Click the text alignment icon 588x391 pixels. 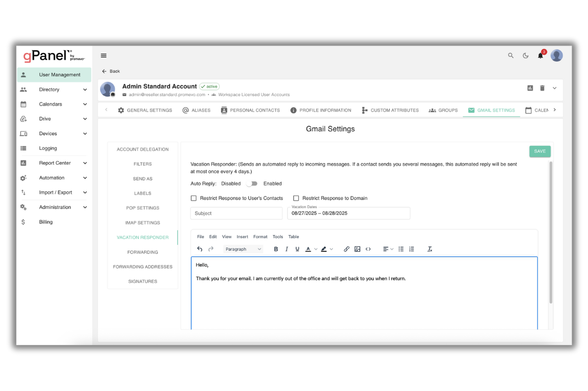pyautogui.click(x=385, y=249)
